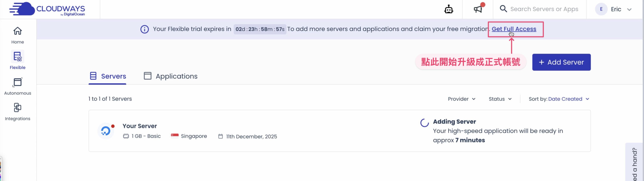Open the Autonomous sidebar icon
This screenshot has height=181, width=644.
coord(18,86)
